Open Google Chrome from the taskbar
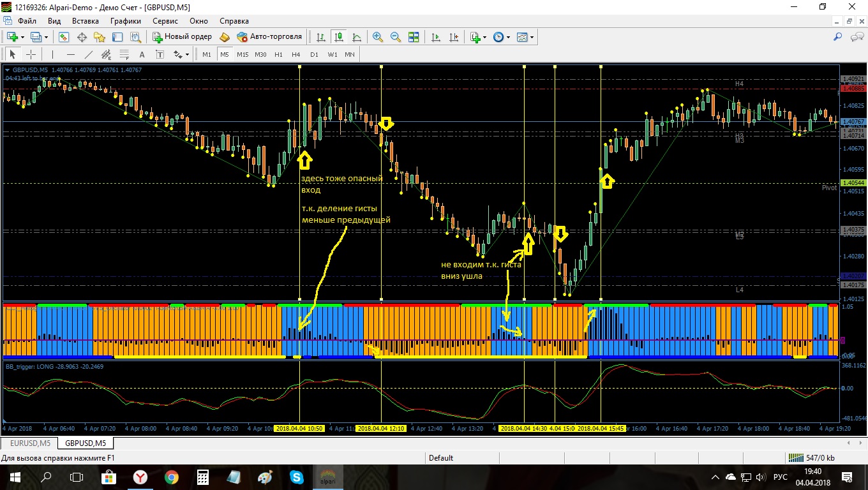The height and width of the screenshot is (490, 868). point(172,477)
